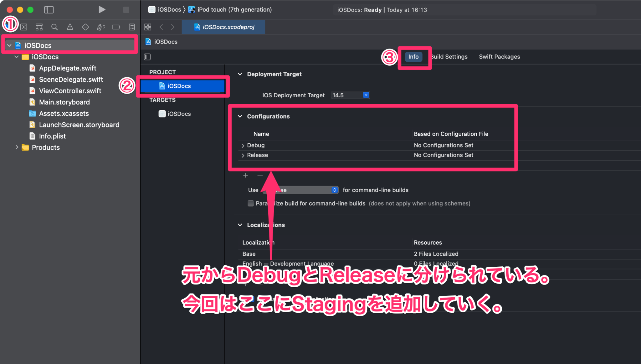Image resolution: width=641 pixels, height=364 pixels.
Task: Select the ViewController.swift file
Action: click(70, 91)
